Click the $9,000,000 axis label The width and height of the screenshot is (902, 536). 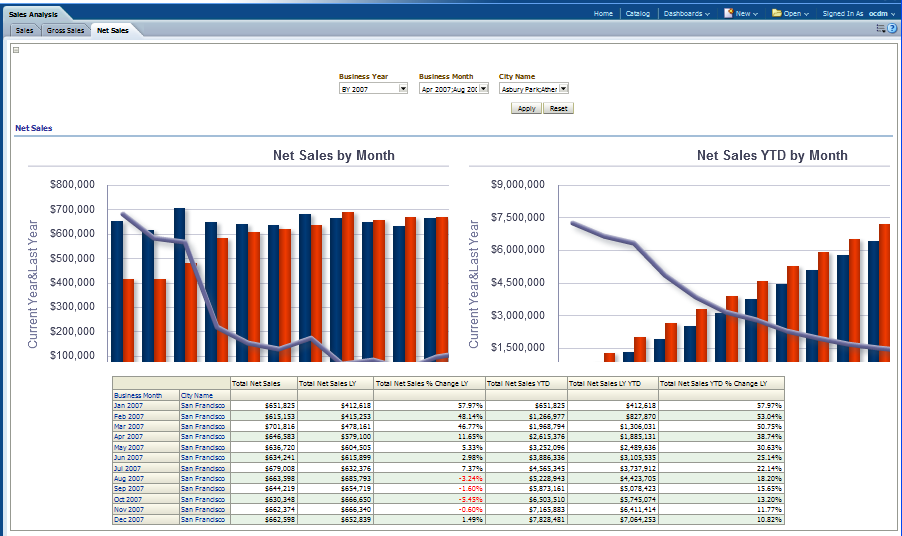pos(518,185)
